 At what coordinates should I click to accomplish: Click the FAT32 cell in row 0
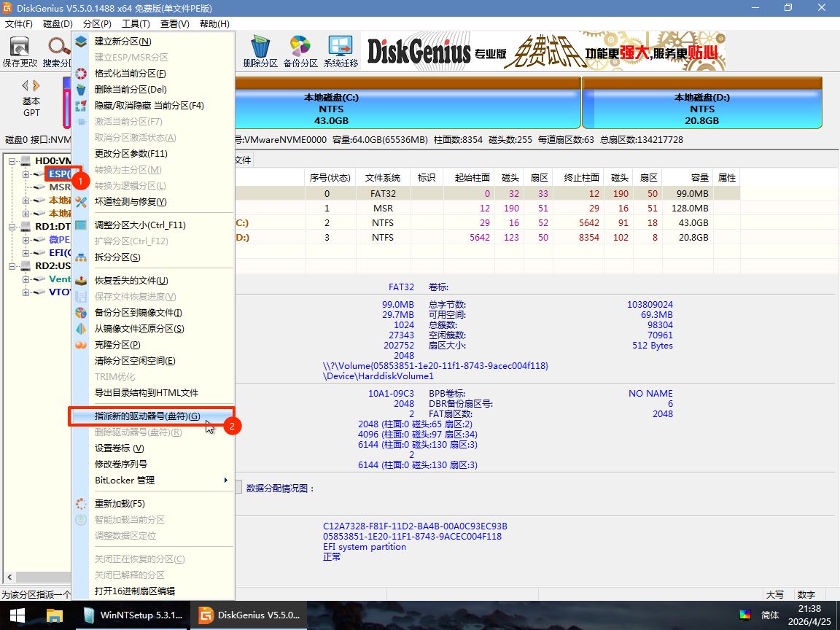point(383,193)
